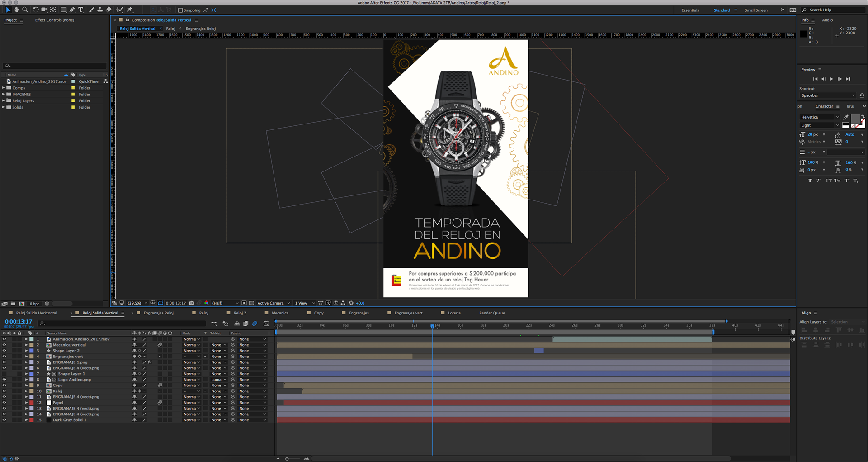Screen dimensions: 868x462
Task: Select the Brush tool
Action: click(91, 10)
